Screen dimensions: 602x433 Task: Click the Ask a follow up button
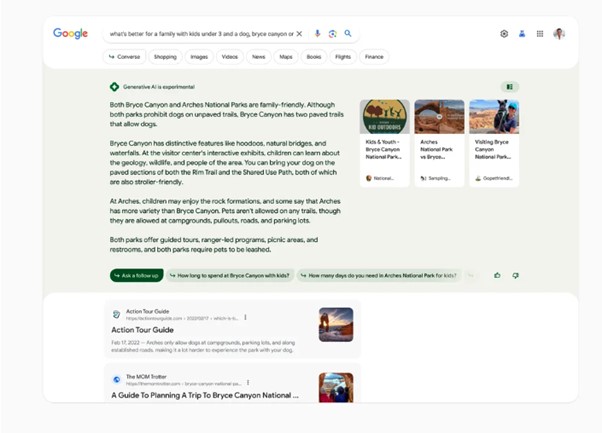(135, 275)
